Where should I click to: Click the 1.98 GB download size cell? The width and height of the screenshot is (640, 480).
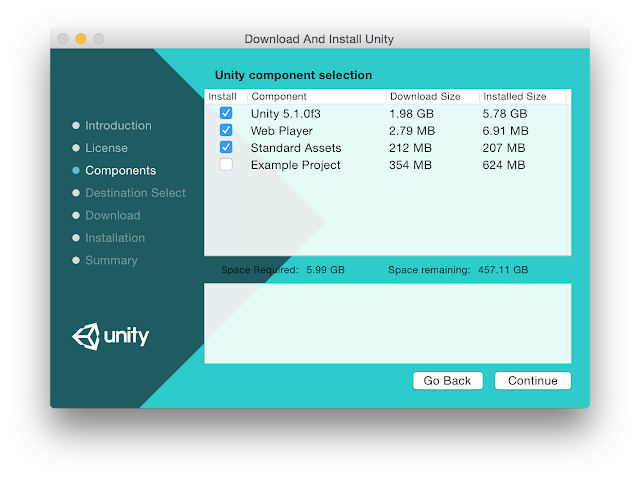coord(411,113)
